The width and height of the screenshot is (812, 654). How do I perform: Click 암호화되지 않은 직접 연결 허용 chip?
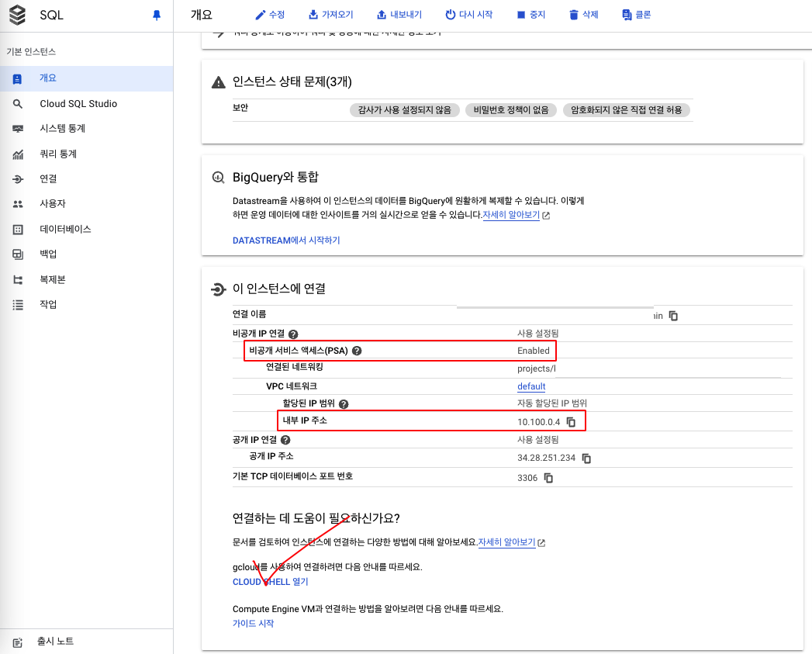tap(626, 110)
